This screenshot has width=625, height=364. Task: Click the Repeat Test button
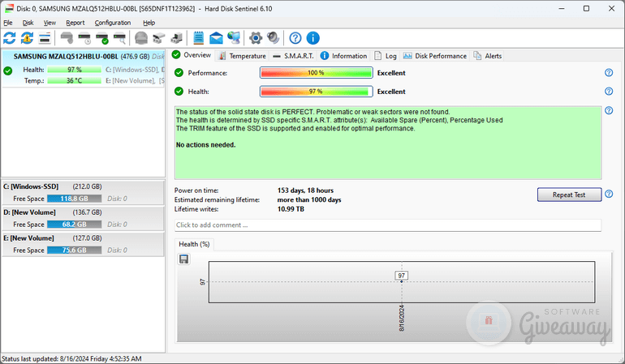coord(569,195)
